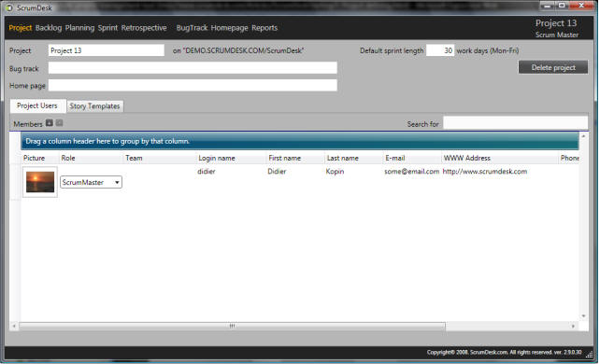Click the horizontal scrollbar right arrow
The image size is (600, 364).
click(573, 326)
